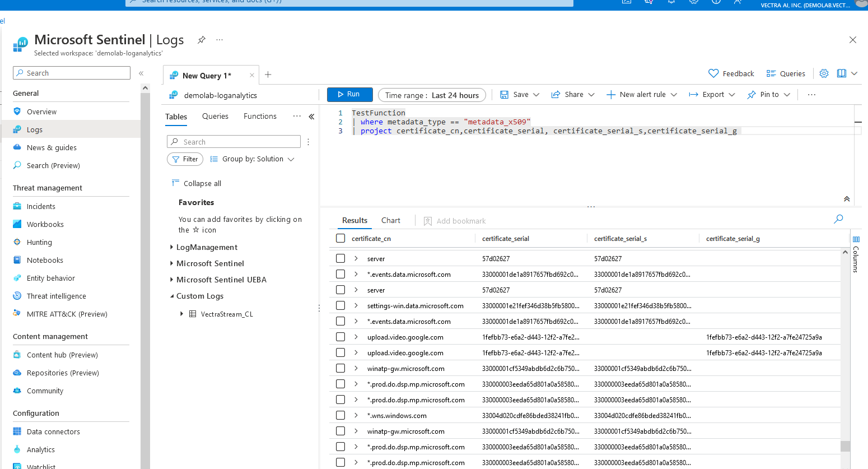
Task: Open the ellipsis menu beside the Logs title
Action: (220, 40)
